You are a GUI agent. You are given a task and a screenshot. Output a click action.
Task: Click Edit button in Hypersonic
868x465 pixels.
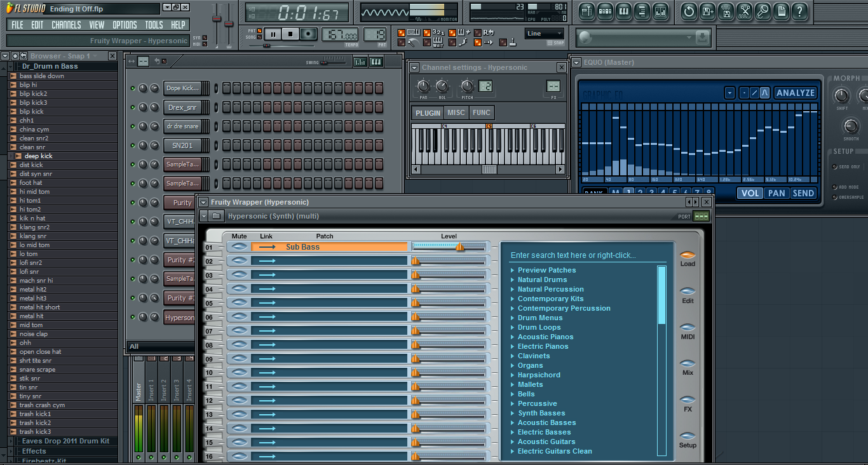tap(688, 295)
